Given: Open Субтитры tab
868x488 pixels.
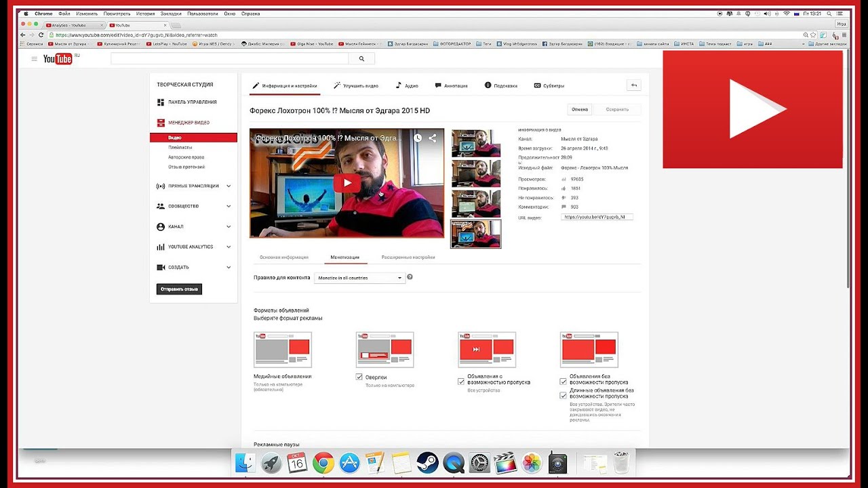Looking at the screenshot, I should point(549,86).
